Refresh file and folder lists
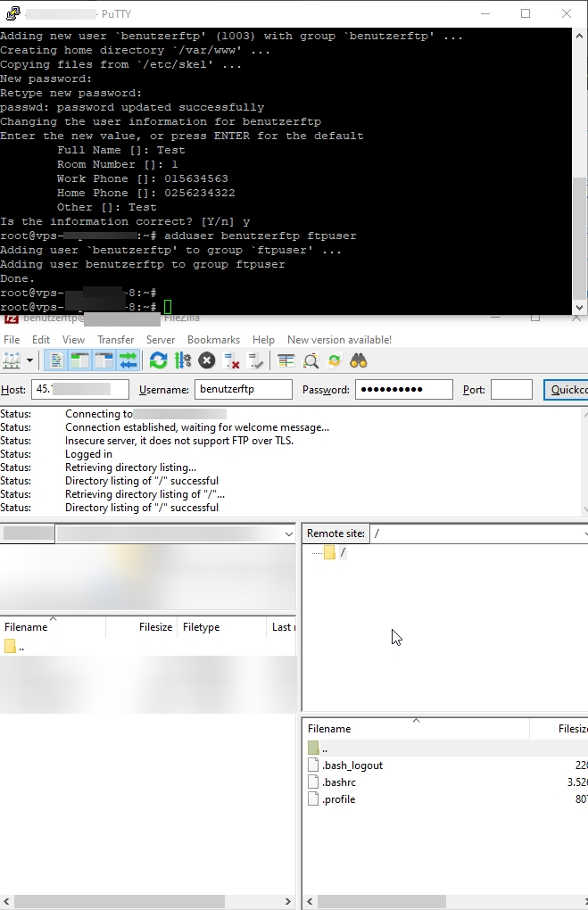Screen dimensions: 588x910 click(159, 360)
